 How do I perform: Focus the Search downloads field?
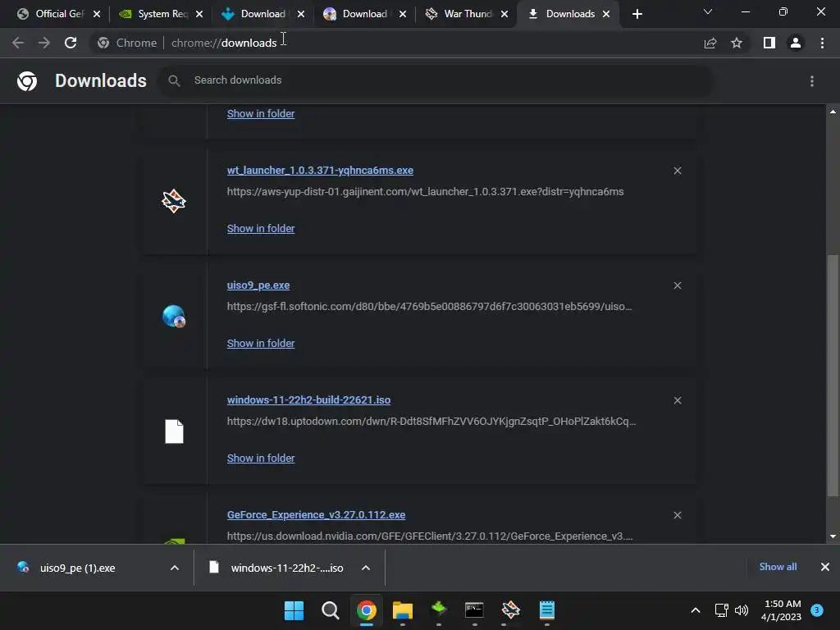[435, 80]
